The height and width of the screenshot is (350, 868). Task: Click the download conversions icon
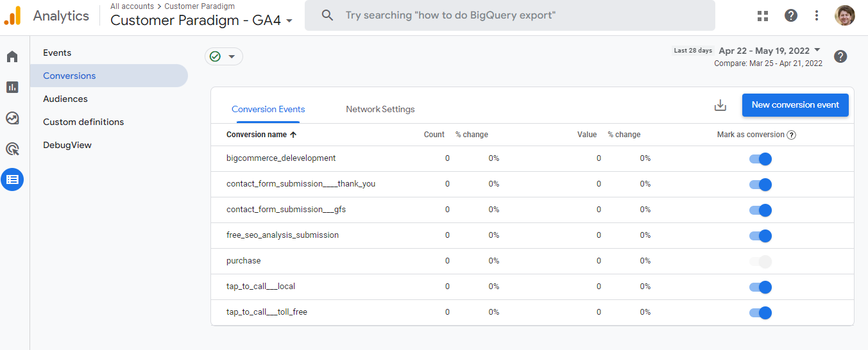click(x=720, y=106)
